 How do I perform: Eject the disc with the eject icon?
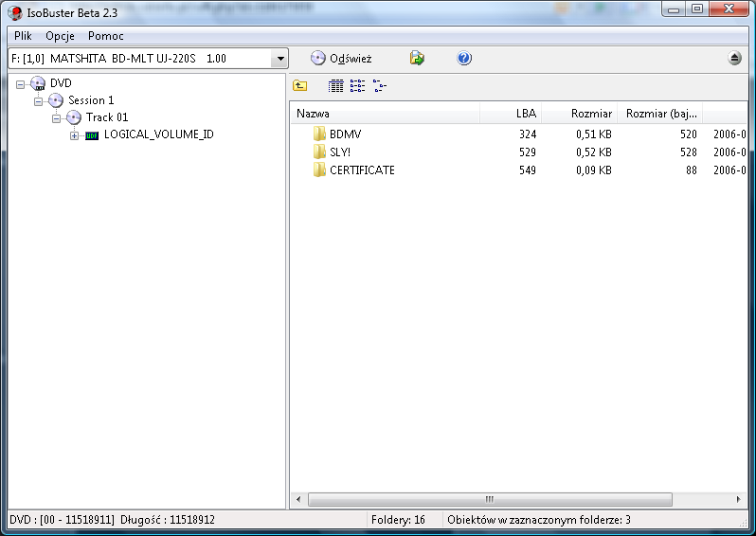[x=734, y=59]
